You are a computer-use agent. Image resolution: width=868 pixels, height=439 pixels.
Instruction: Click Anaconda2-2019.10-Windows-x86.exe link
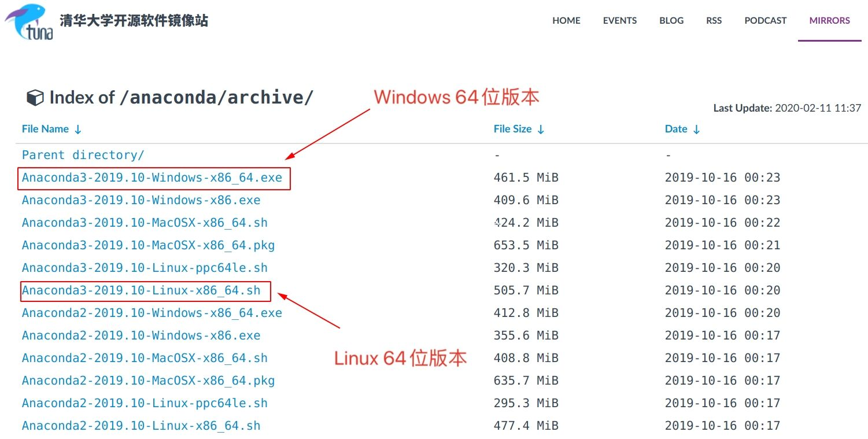[x=141, y=335]
